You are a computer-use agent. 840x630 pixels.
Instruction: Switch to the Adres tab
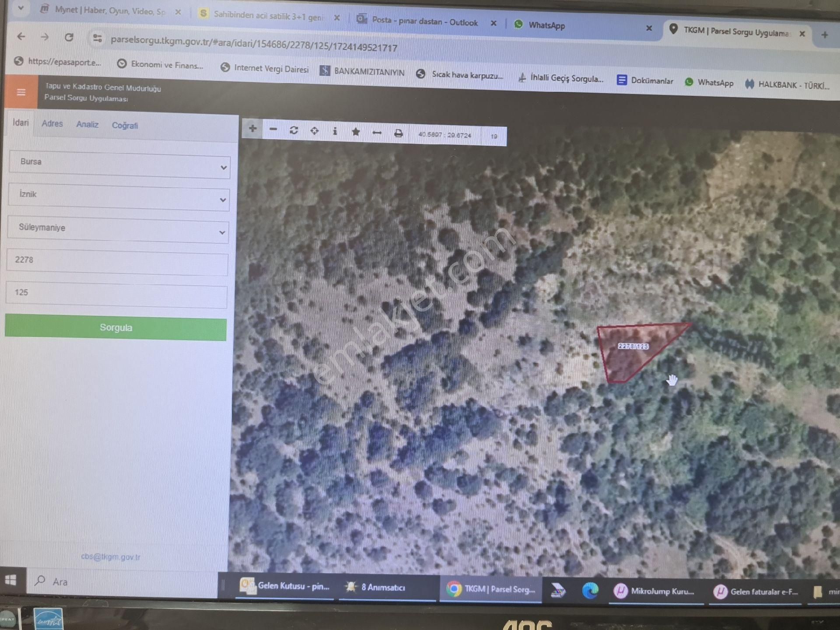[x=52, y=124]
